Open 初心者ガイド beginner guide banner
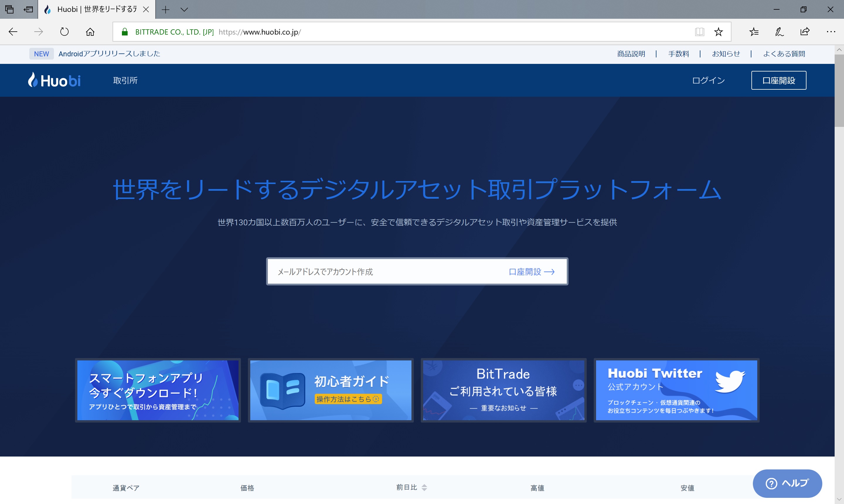This screenshot has width=844, height=504. (x=331, y=390)
